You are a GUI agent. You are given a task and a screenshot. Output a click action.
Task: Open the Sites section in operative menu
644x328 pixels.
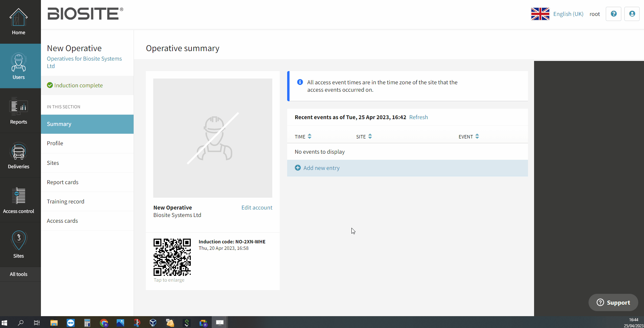[x=87, y=163]
